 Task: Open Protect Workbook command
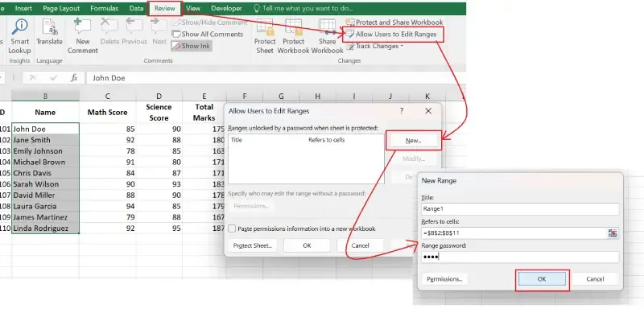point(293,36)
